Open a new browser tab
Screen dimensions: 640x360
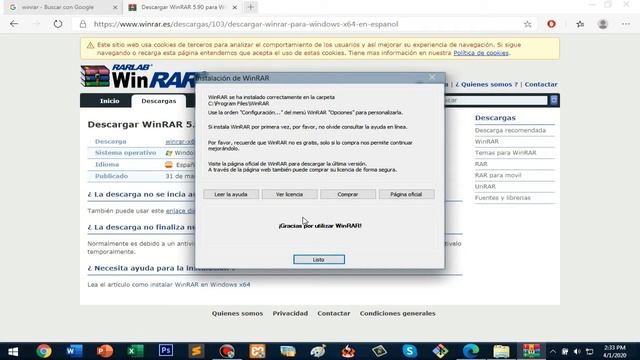pyautogui.click(x=251, y=7)
